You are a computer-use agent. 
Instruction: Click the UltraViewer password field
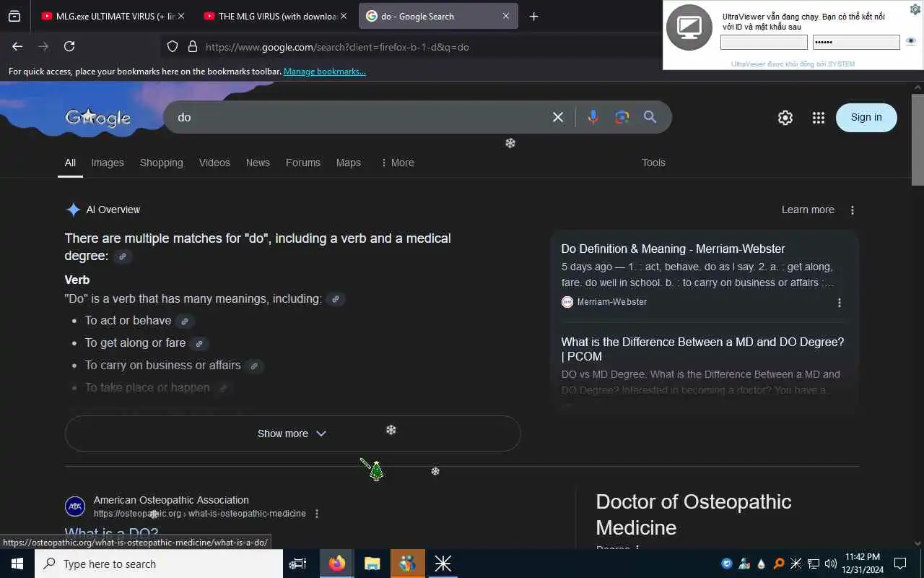pos(856,43)
